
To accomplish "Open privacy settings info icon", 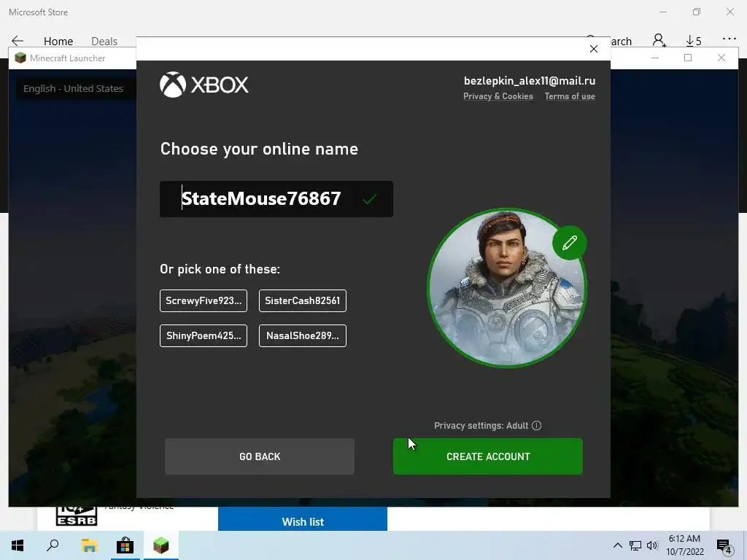I will click(x=536, y=426).
